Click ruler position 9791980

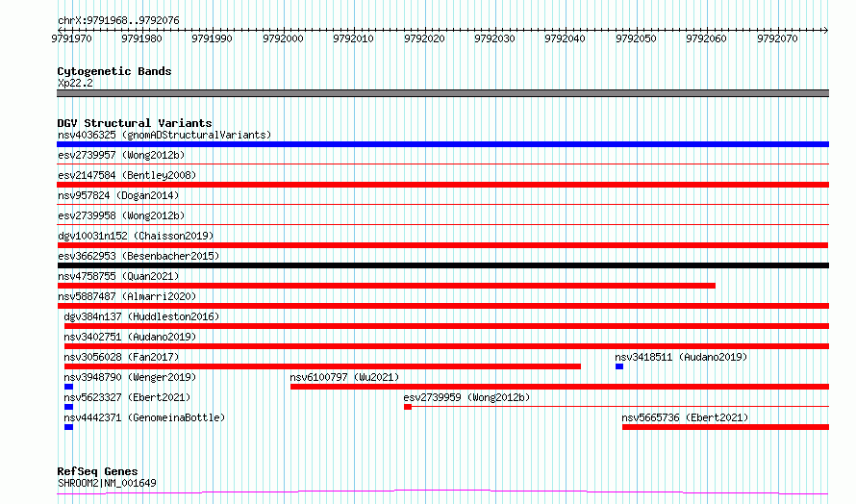tap(142, 38)
